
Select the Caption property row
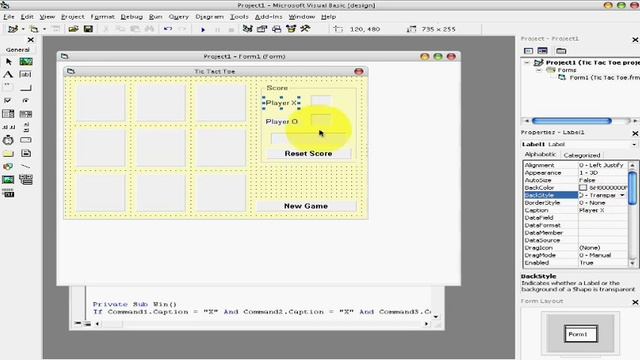(x=576, y=210)
